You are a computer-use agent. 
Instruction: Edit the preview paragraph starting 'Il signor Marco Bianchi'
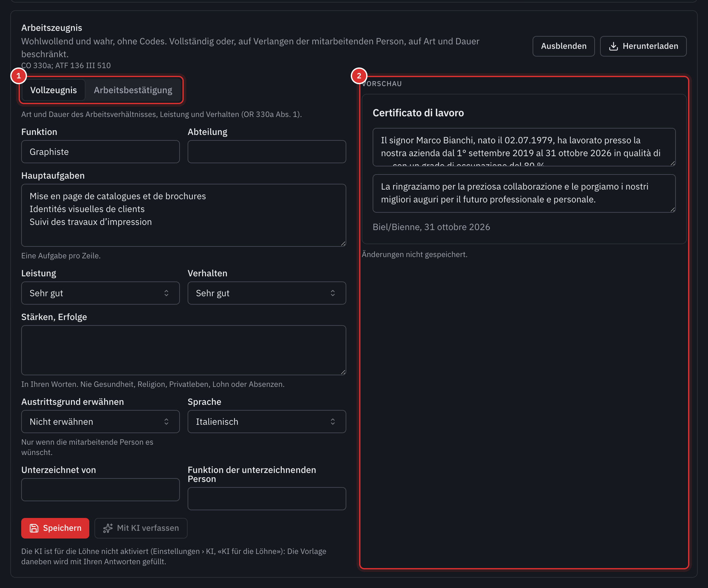coord(524,147)
